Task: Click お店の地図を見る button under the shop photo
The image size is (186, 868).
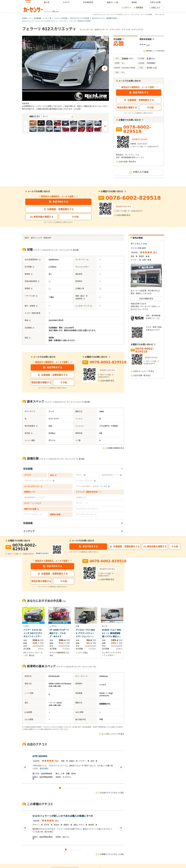Action: 146,299
